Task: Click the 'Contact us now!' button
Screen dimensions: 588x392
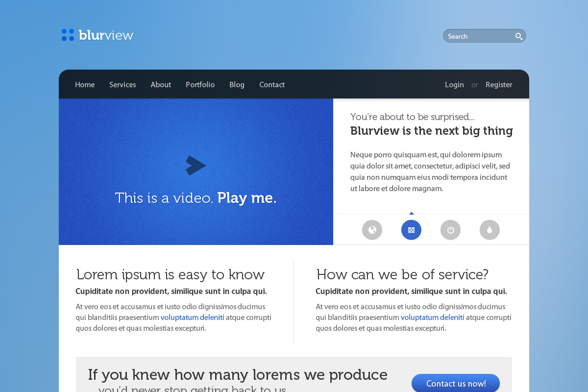Action: click(x=456, y=384)
